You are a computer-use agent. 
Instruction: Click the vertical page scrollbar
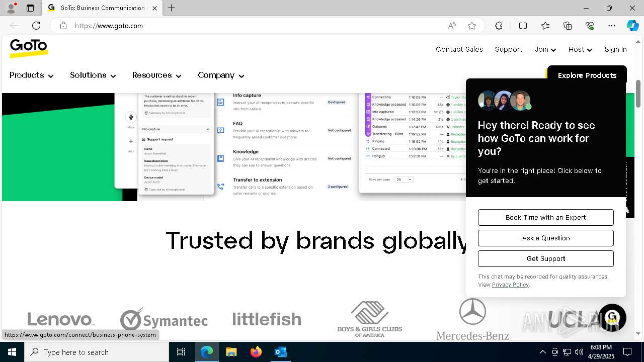[x=638, y=94]
